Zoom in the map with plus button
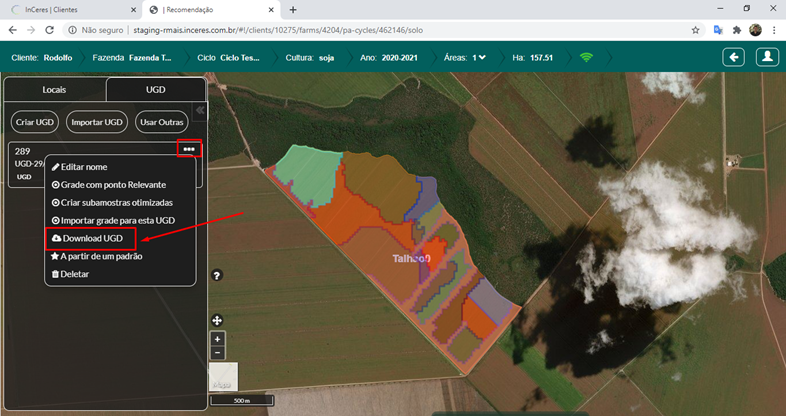This screenshot has height=416, width=786. point(217,339)
